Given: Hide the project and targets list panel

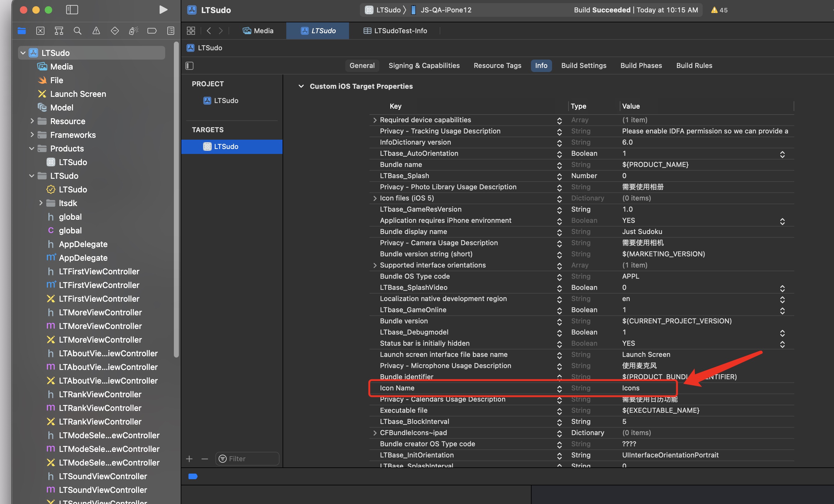Looking at the screenshot, I should coord(189,65).
